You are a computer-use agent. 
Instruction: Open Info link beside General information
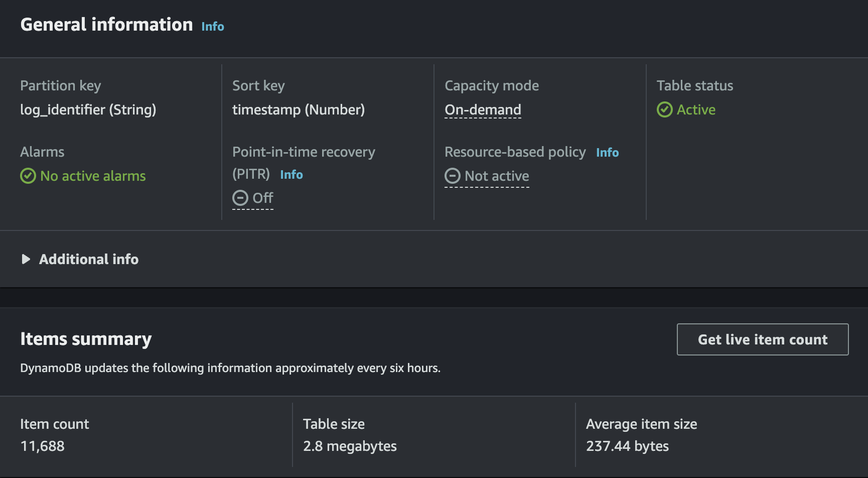pos(213,27)
